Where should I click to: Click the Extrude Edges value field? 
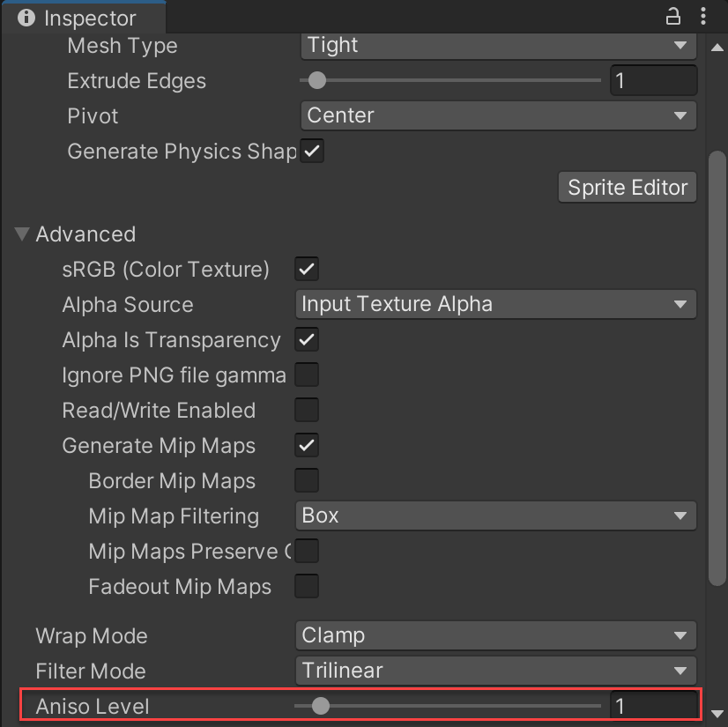(x=653, y=81)
